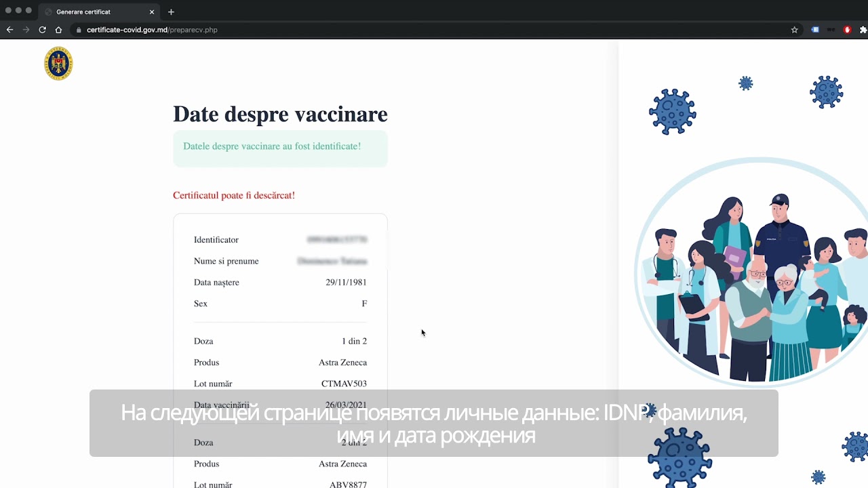The image size is (868, 488).
Task: Click the Moldova coat of arms logo
Action: [x=58, y=64]
